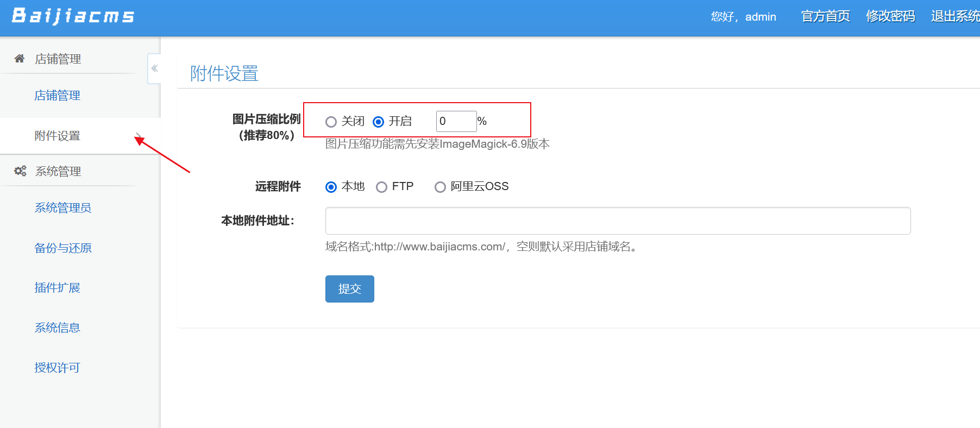Click the '您好, admin' greeting text
Image resolution: width=980 pixels, height=428 pixels.
coord(744,17)
